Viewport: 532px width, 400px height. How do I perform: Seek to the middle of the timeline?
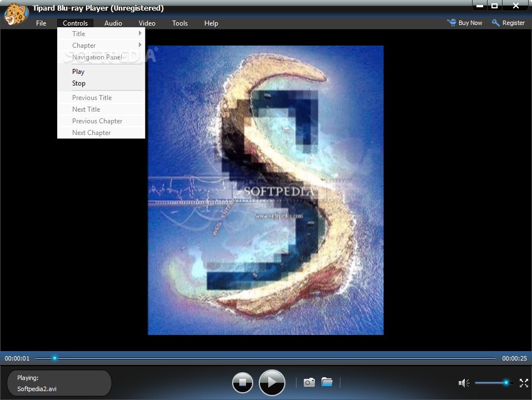tap(265, 358)
